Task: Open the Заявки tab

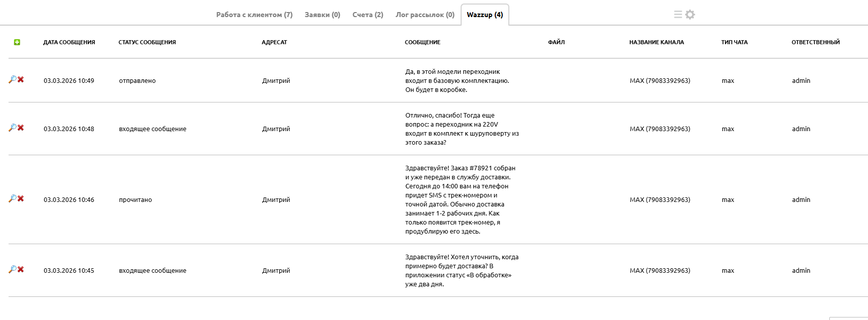Action: pos(322,15)
